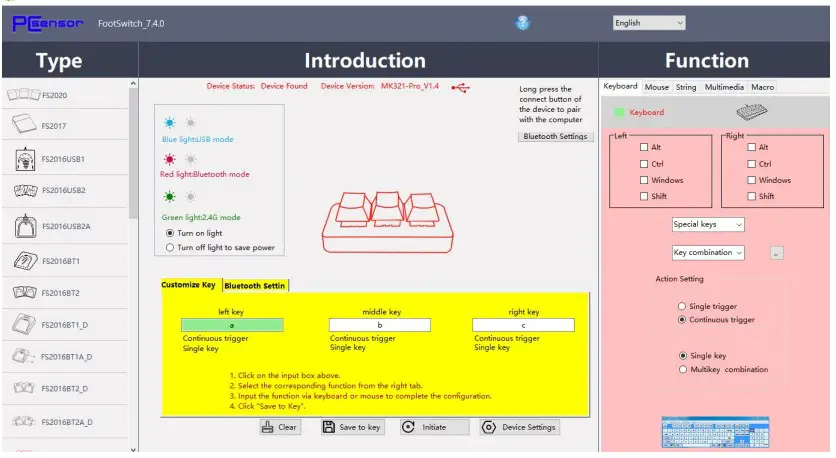The width and height of the screenshot is (836, 458).
Task: Check the Left Windows modifier box
Action: coord(644,180)
